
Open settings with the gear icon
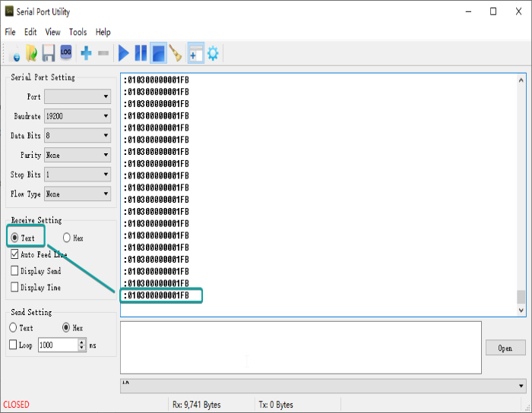point(213,53)
